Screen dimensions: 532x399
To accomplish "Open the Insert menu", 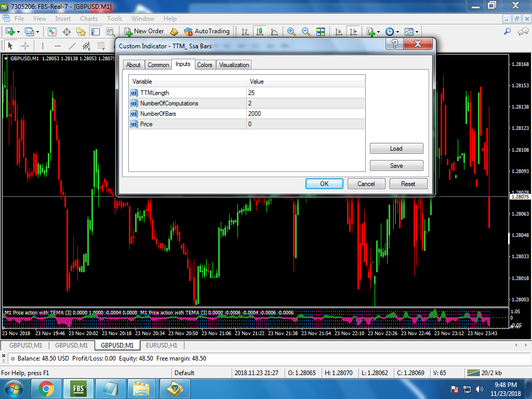I will tap(63, 19).
